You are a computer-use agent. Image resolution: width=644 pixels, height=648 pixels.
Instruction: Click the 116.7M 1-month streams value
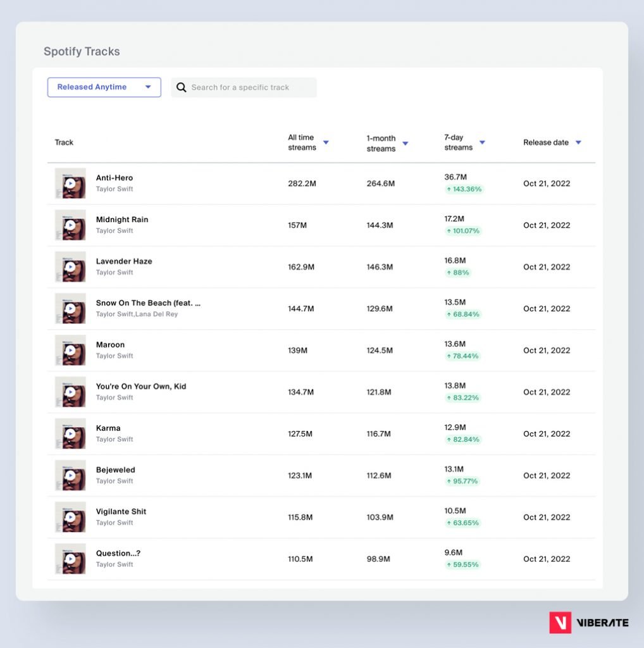click(x=379, y=434)
